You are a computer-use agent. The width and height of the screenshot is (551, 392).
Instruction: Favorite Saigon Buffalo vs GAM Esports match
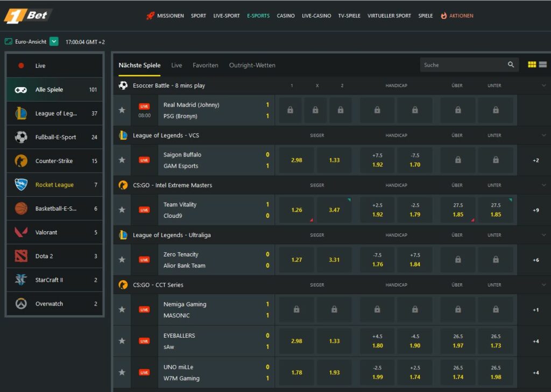122,160
